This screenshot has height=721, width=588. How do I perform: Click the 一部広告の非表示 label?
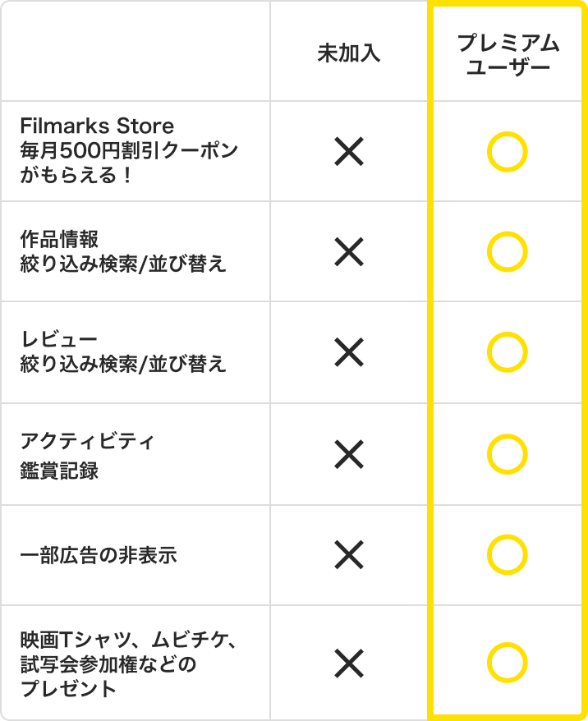[99, 556]
